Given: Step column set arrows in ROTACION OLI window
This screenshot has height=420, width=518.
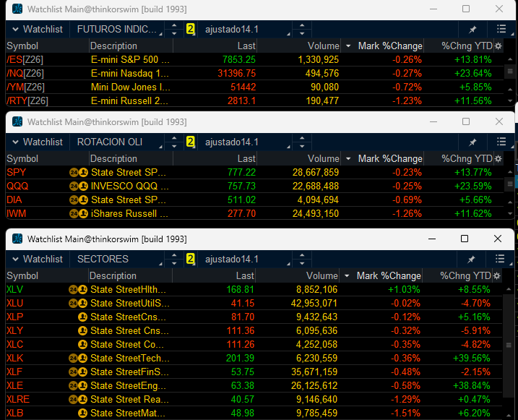Looking at the screenshot, I should pos(302,142).
